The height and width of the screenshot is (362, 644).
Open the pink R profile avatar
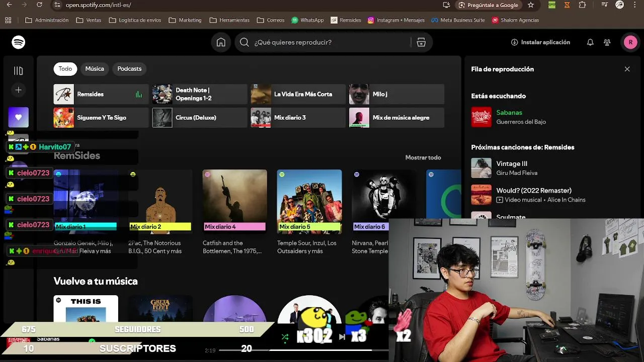(630, 42)
